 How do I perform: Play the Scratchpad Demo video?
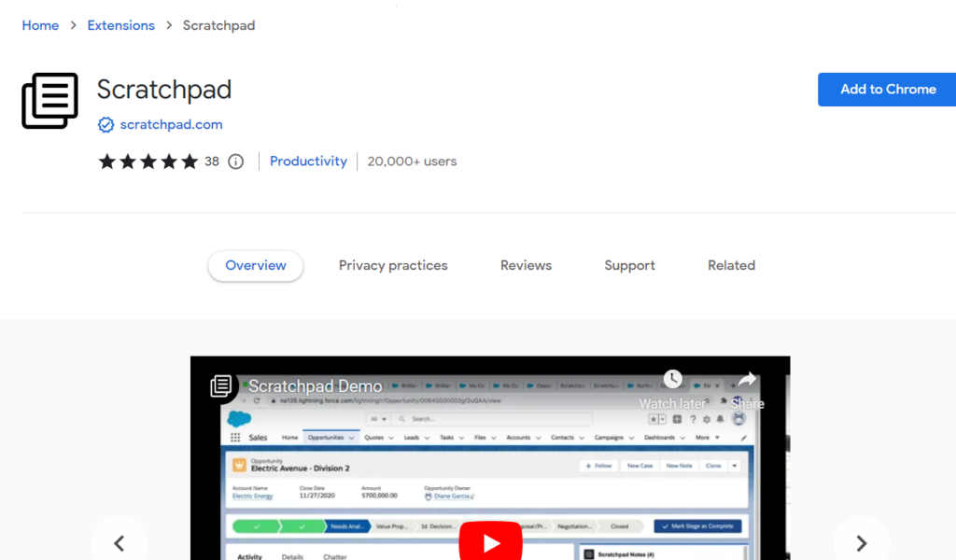click(x=490, y=542)
